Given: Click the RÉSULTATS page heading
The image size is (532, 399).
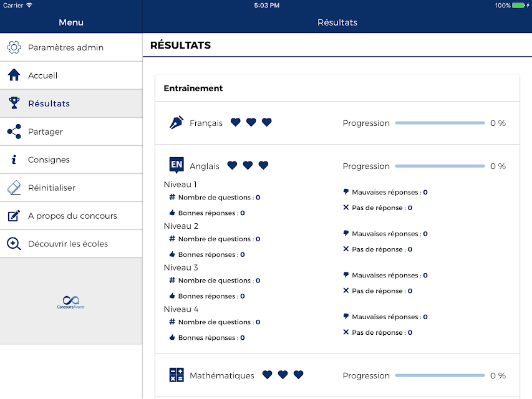Looking at the screenshot, I should pos(180,45).
